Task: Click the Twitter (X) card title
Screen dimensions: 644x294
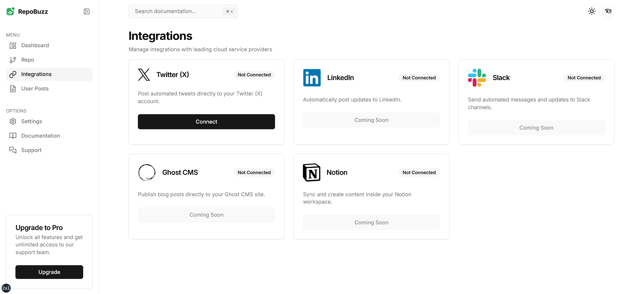Action: pos(173,75)
